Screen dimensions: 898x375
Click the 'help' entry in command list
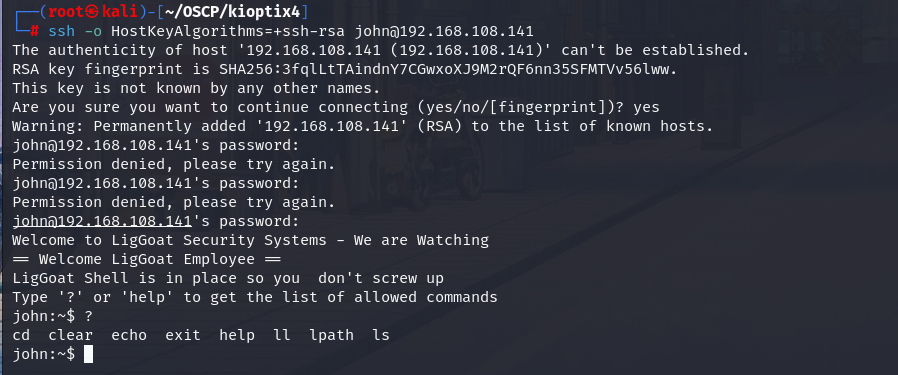237,335
